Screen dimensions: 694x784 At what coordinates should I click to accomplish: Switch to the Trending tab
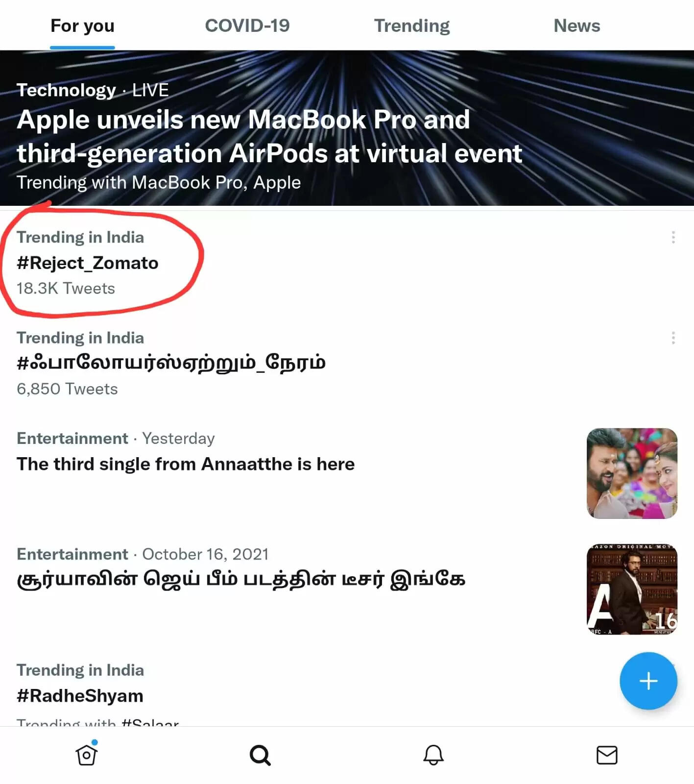[412, 25]
